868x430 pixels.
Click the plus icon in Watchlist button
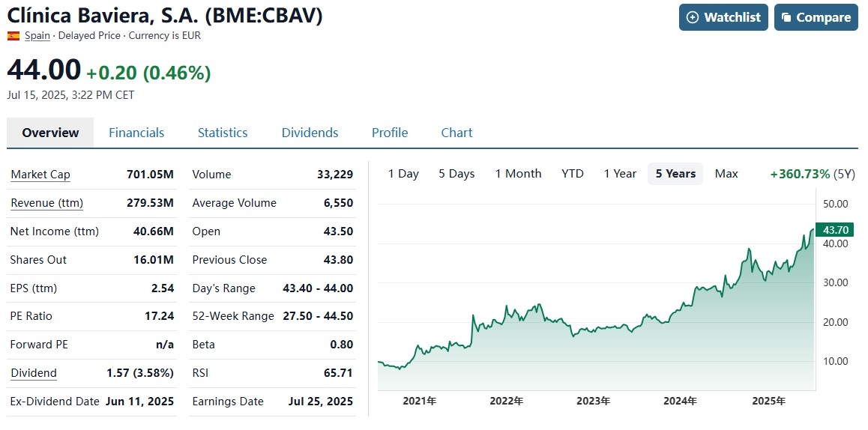(x=692, y=17)
